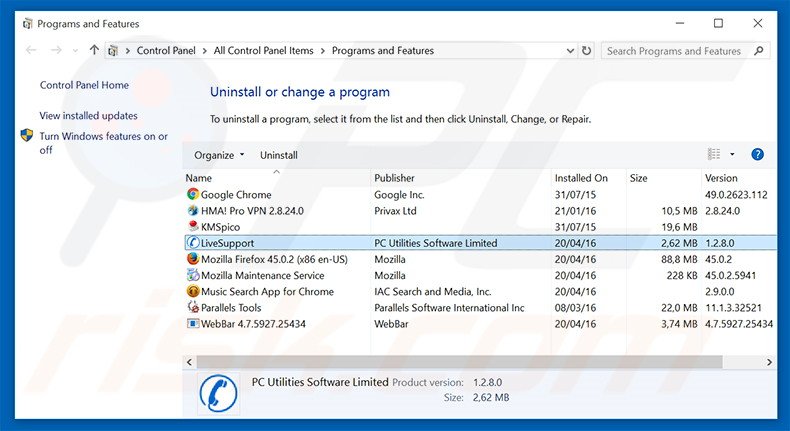Click Programs and Features breadcrumb
790x431 pixels.
[x=383, y=50]
